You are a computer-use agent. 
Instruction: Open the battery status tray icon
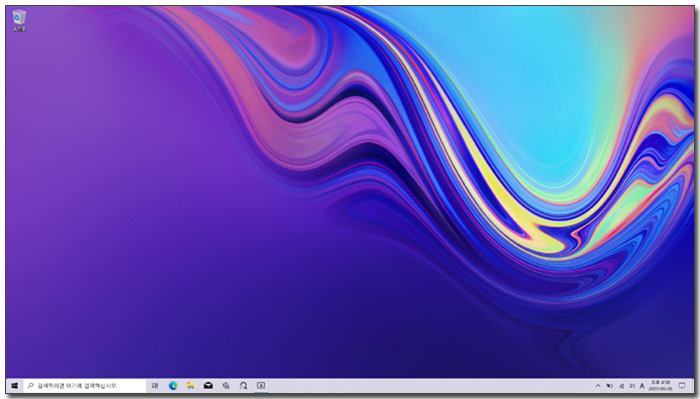[x=609, y=386]
